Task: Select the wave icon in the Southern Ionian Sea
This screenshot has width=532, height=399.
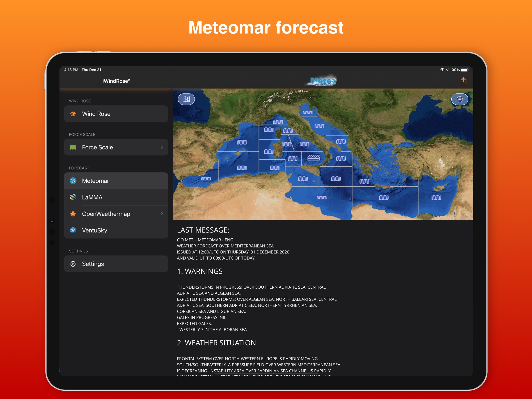Action: click(x=336, y=179)
